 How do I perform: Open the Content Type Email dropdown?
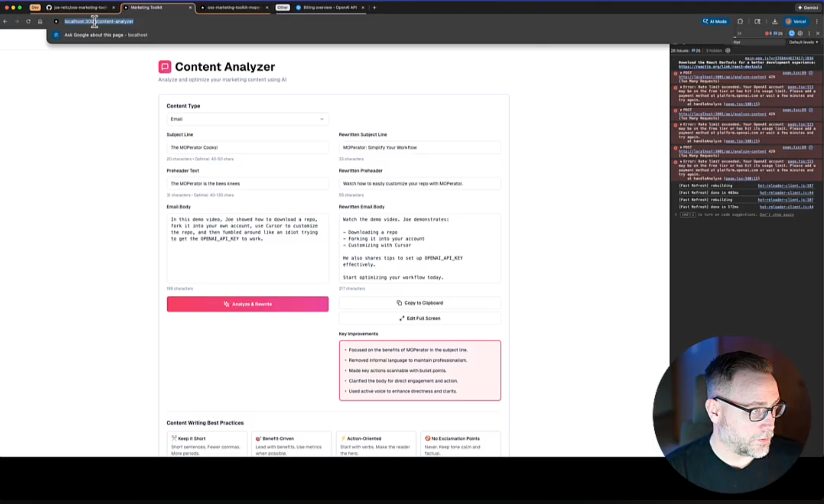click(247, 119)
